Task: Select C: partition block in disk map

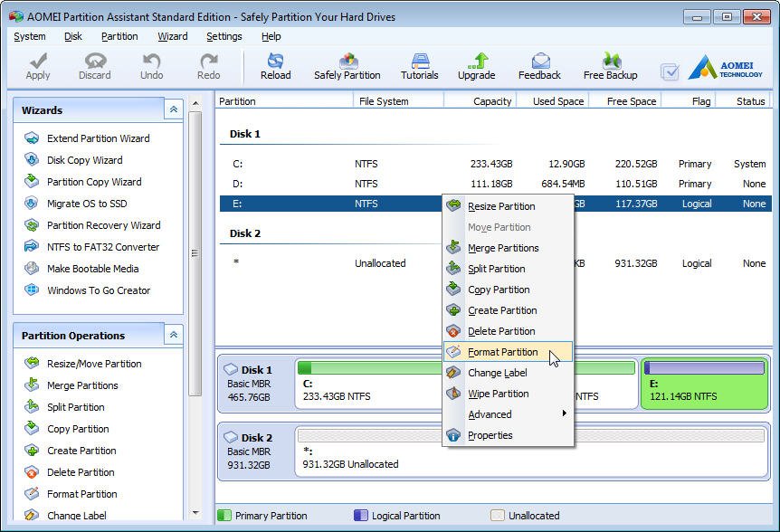Action: (x=368, y=384)
